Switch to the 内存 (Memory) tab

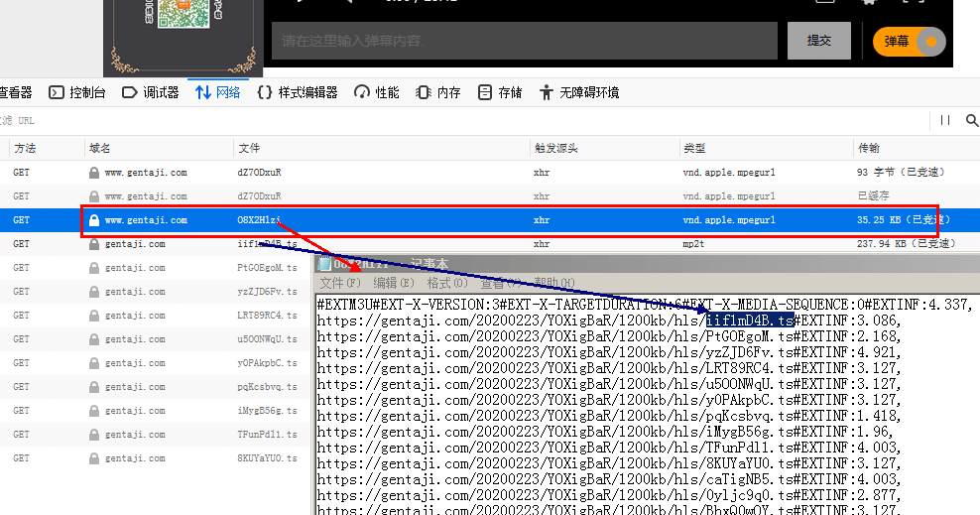click(438, 92)
